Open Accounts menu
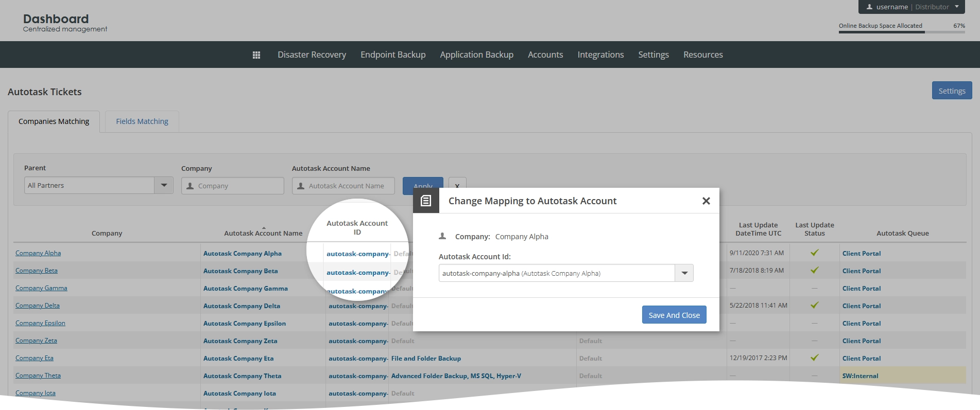Viewport: 980px width, 410px height. click(x=545, y=55)
